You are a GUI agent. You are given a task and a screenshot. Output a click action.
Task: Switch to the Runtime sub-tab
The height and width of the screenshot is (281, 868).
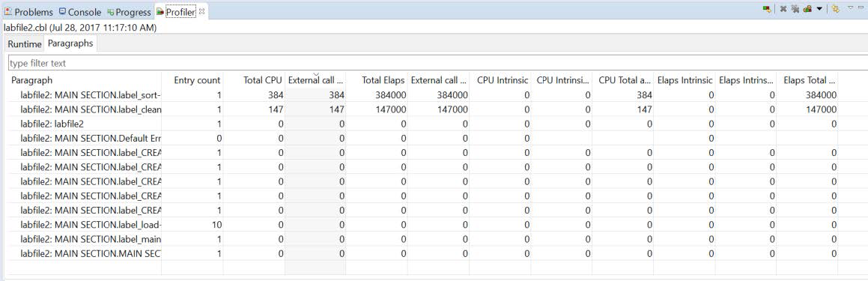coord(25,43)
